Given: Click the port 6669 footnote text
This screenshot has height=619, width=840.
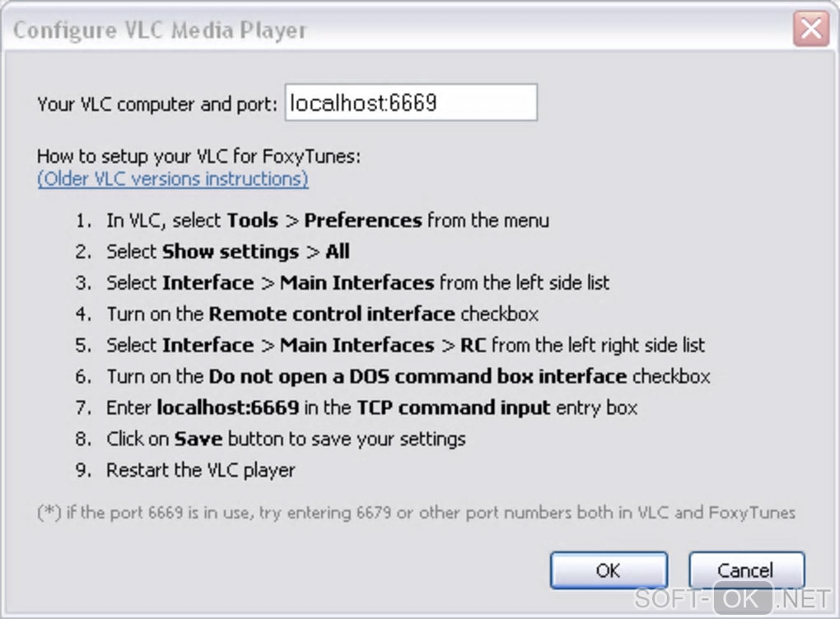Looking at the screenshot, I should point(416,513).
